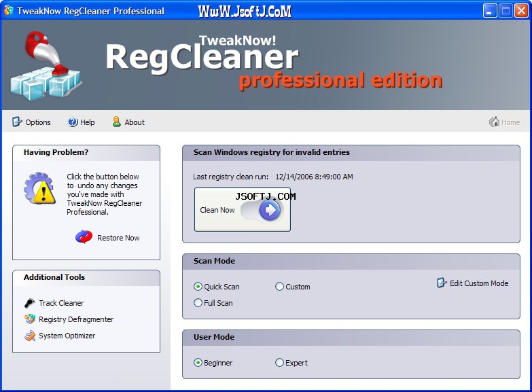Viewport: 532px width, 392px height.
Task: Open Track Cleaner tool link
Action: tap(61, 303)
